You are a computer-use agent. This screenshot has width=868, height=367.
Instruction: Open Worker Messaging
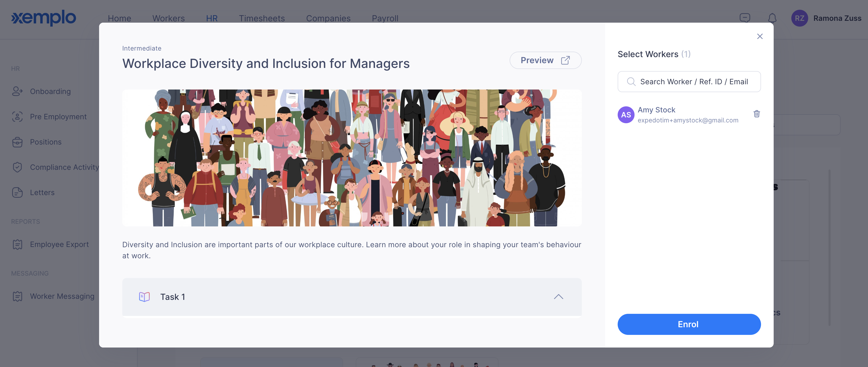(62, 296)
